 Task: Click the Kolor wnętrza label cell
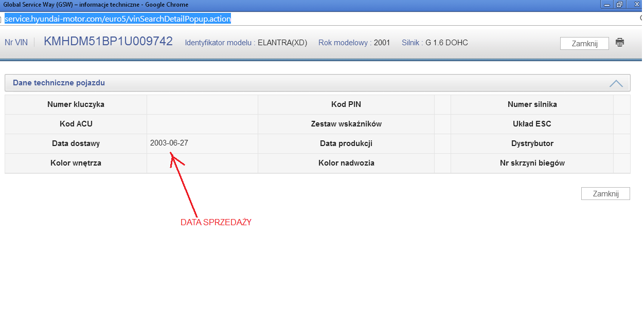click(x=76, y=163)
